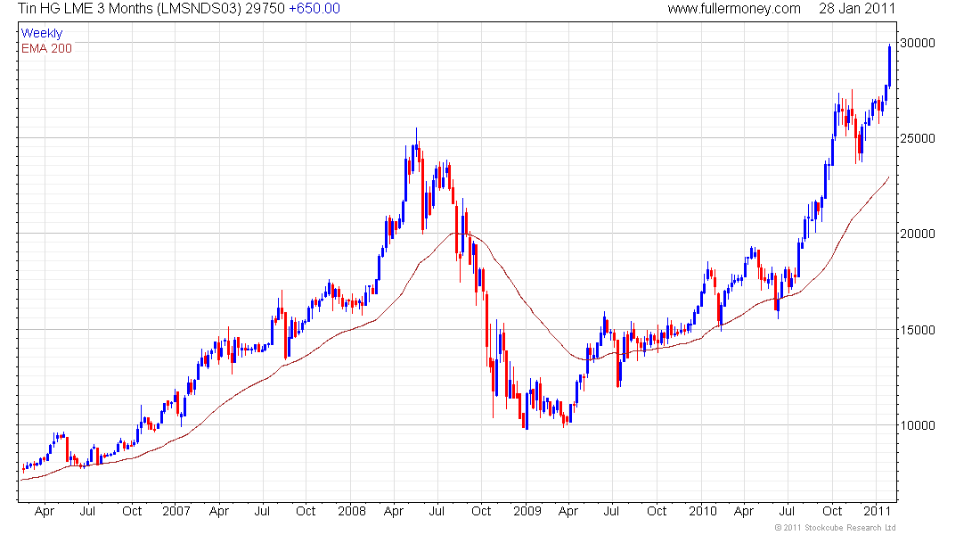Select the red 'EMA 200' legend label
980x535 pixels.
(x=47, y=48)
